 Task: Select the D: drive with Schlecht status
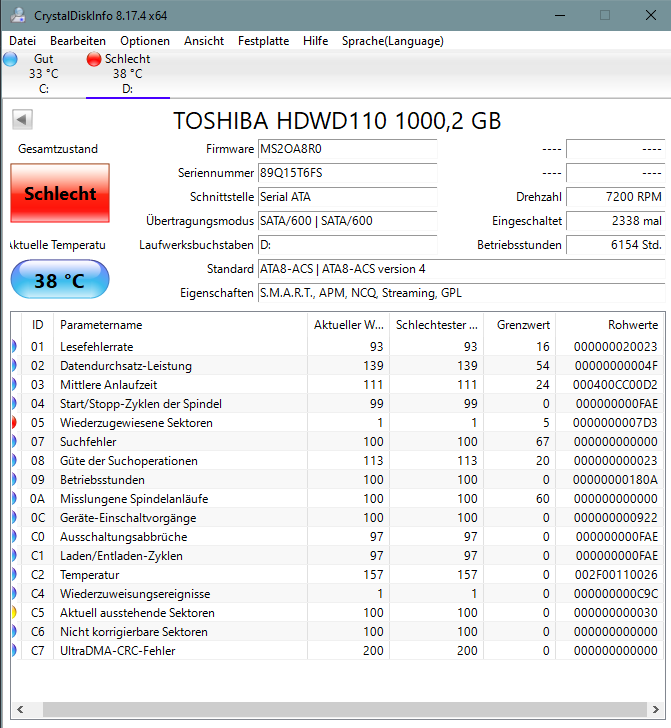click(128, 73)
